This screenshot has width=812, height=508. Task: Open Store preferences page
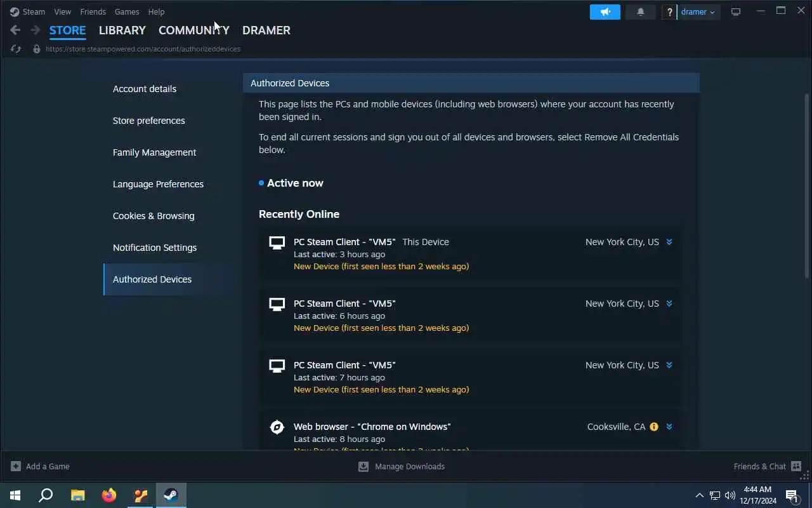pos(149,121)
